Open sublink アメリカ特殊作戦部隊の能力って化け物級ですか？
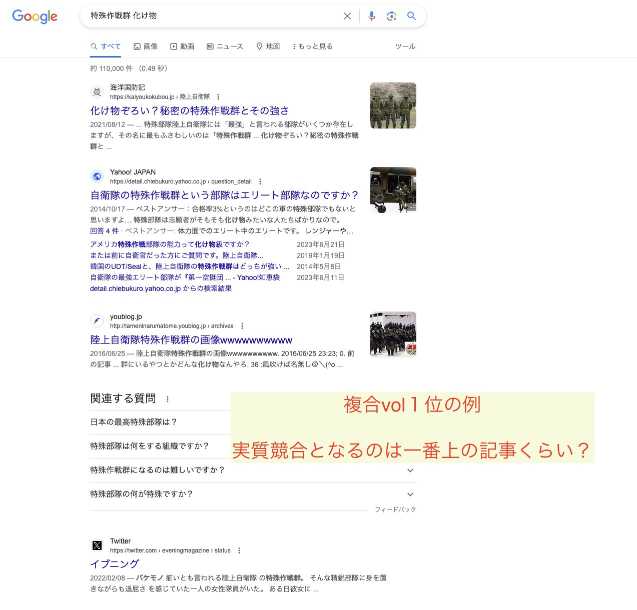Image resolution: width=637 pixels, height=610 pixels. click(x=169, y=244)
